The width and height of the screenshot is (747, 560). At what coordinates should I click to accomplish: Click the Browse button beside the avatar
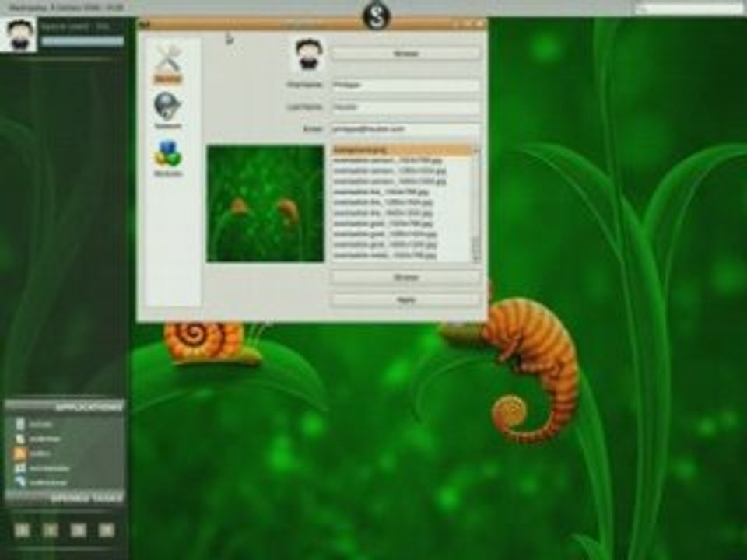(406, 54)
